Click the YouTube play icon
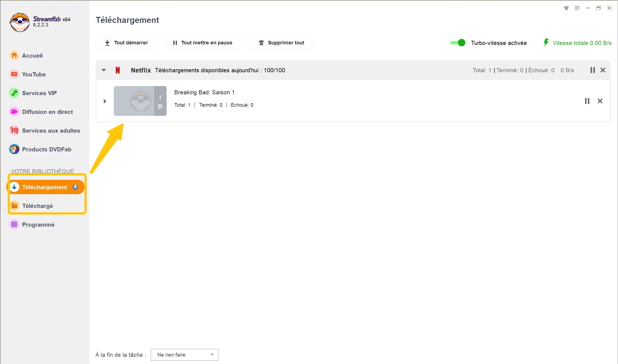Image resolution: width=618 pixels, height=364 pixels. tap(14, 74)
